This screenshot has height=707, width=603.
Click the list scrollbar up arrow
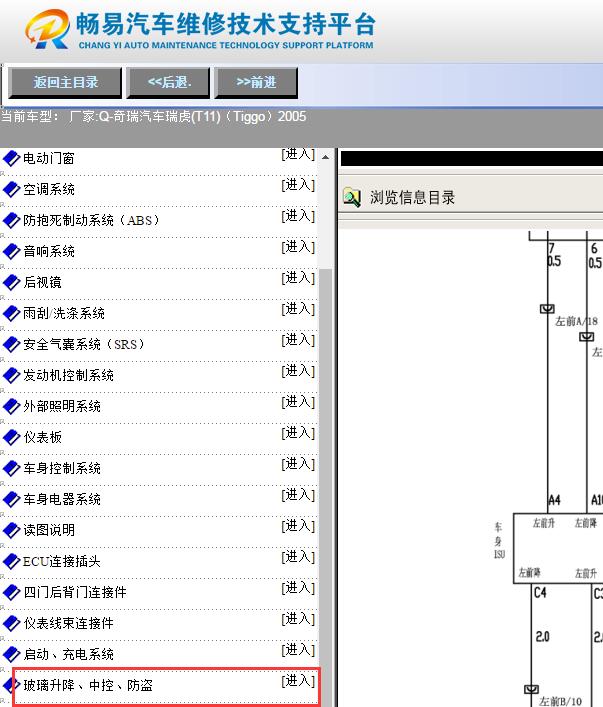(x=325, y=157)
